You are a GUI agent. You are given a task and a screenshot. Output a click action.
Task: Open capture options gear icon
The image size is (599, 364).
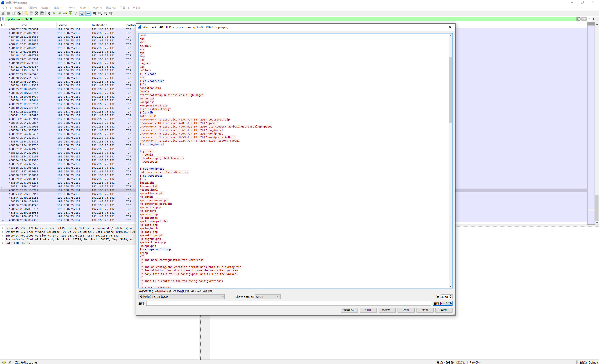[x=19, y=13]
